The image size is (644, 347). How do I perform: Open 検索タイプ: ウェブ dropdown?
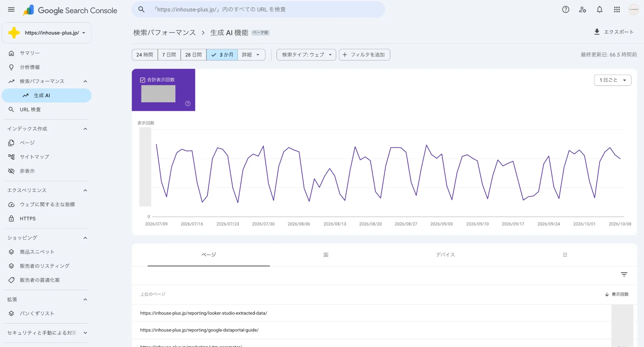[306, 55]
